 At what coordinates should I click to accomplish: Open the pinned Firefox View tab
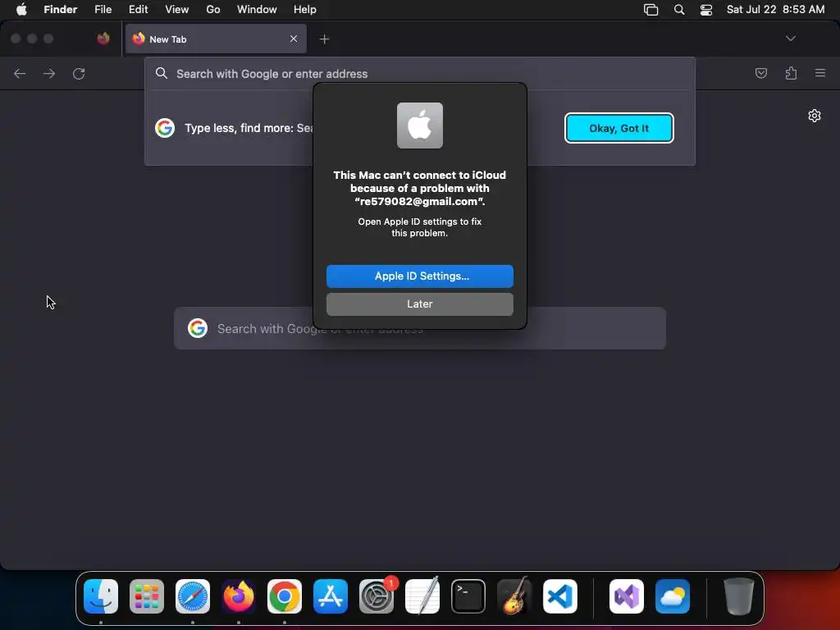click(103, 39)
